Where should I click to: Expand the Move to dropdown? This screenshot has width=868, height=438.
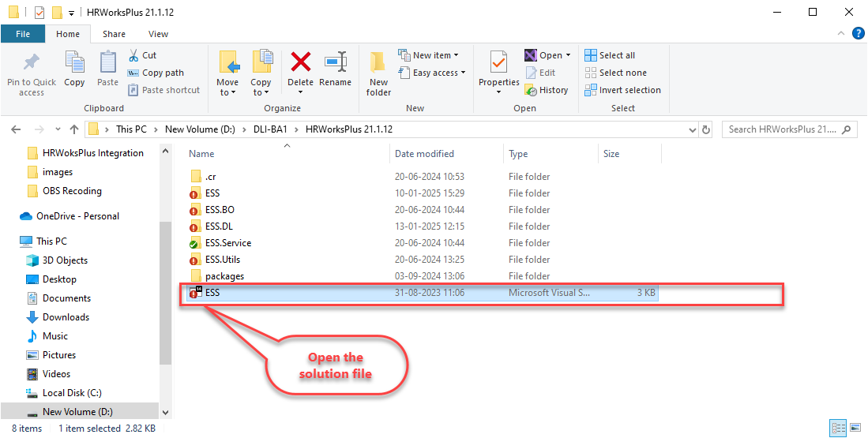227,92
